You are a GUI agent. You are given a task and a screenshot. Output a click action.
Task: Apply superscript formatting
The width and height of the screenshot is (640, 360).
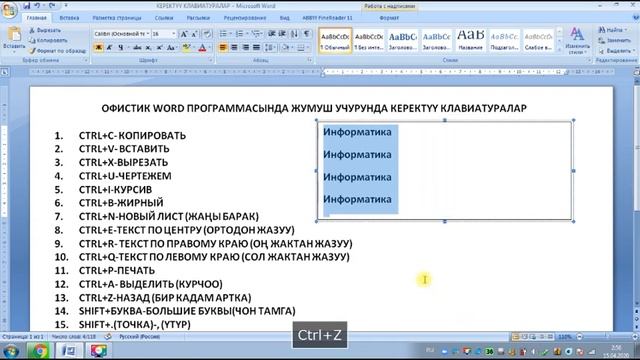point(159,48)
